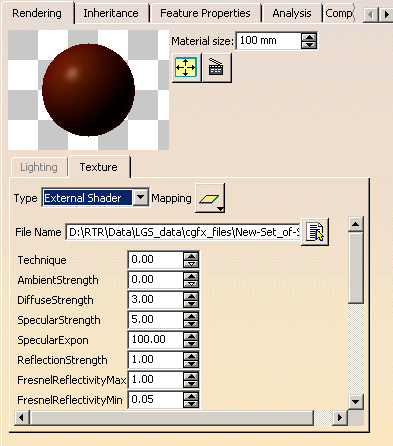Increase DiffuseStrength value spinner

(x=191, y=296)
